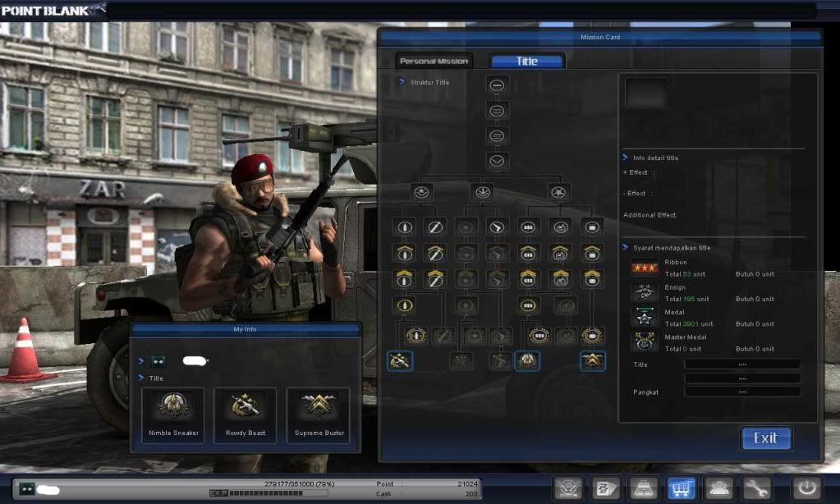The width and height of the screenshot is (840, 504).
Task: Click the Syarat mendapatkan title heading
Action: coord(672,248)
